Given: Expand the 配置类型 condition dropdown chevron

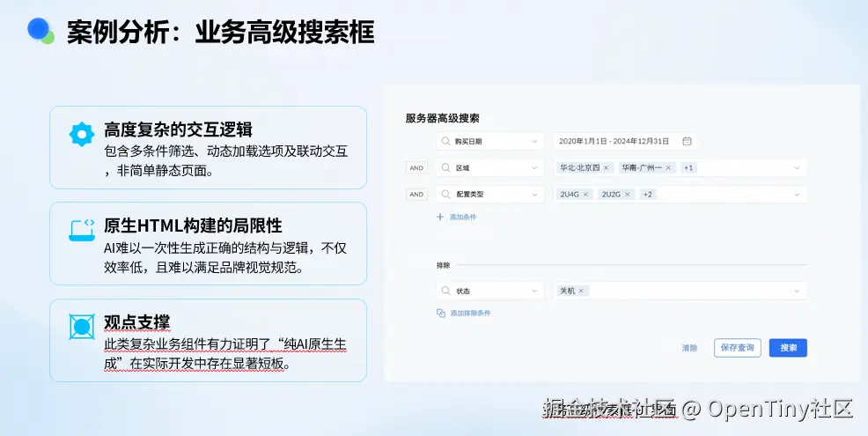Looking at the screenshot, I should pyautogui.click(x=534, y=195).
